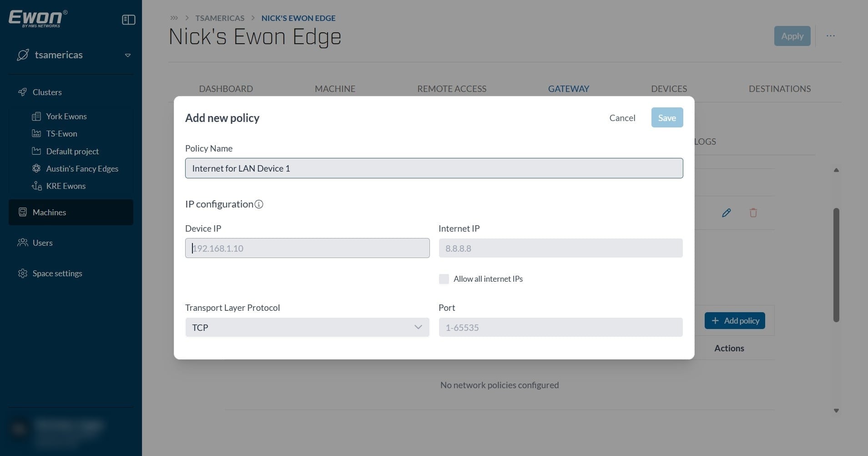Select Machines in sidebar
868x456 pixels.
click(71, 213)
